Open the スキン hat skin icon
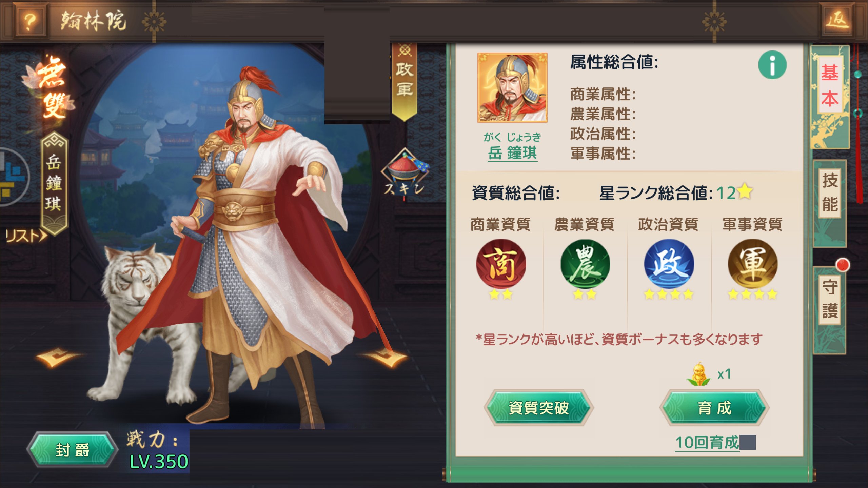 (x=405, y=174)
